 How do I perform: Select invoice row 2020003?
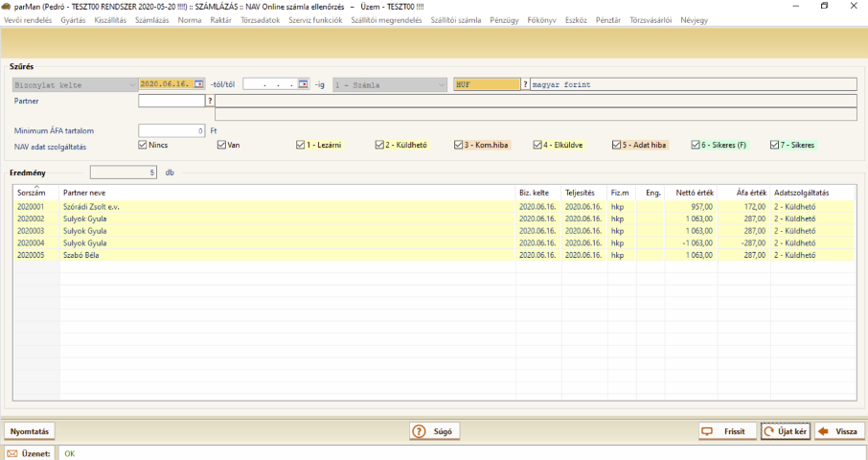click(x=434, y=231)
